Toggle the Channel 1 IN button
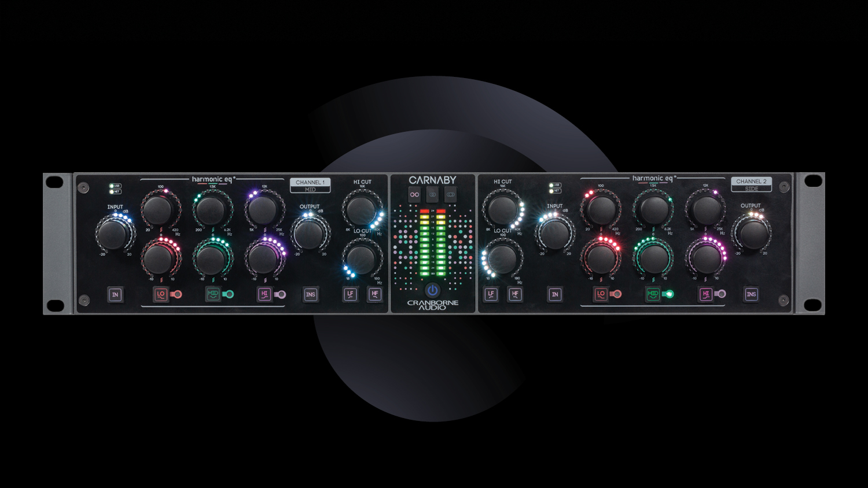 click(x=115, y=295)
